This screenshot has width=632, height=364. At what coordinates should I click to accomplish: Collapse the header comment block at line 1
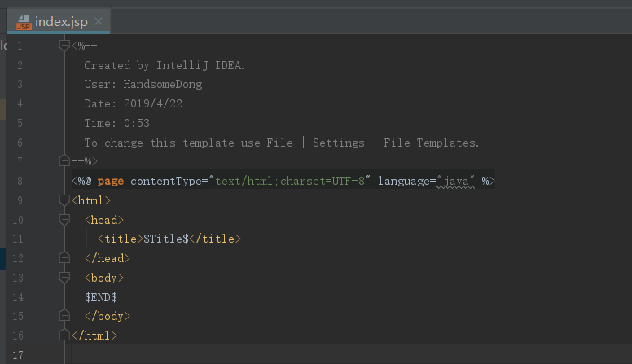pyautogui.click(x=65, y=45)
